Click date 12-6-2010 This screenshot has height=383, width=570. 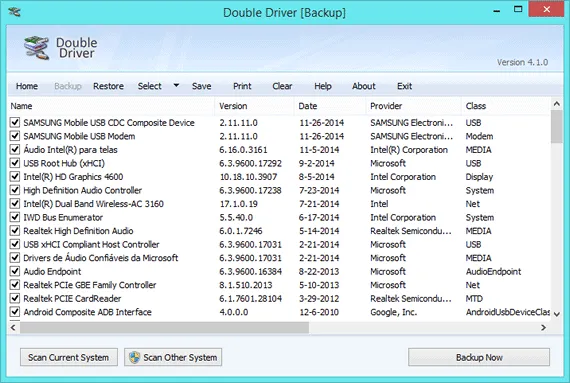point(319,312)
